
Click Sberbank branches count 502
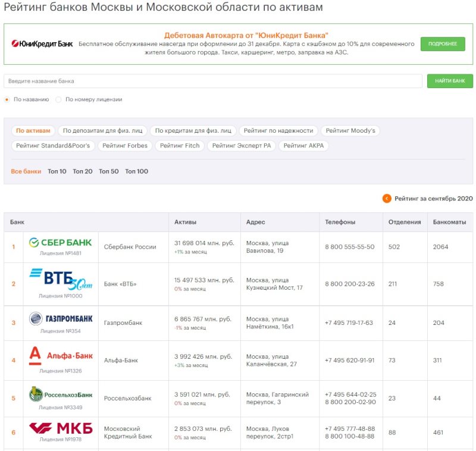394,247
